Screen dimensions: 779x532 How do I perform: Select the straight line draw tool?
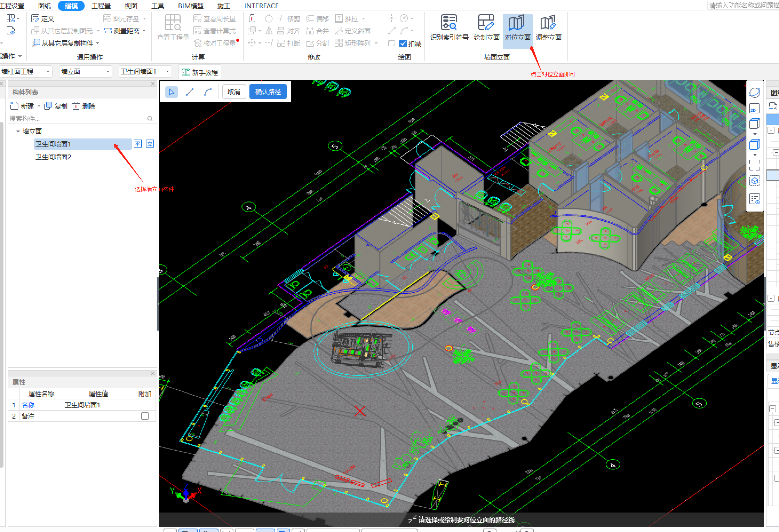click(x=190, y=92)
